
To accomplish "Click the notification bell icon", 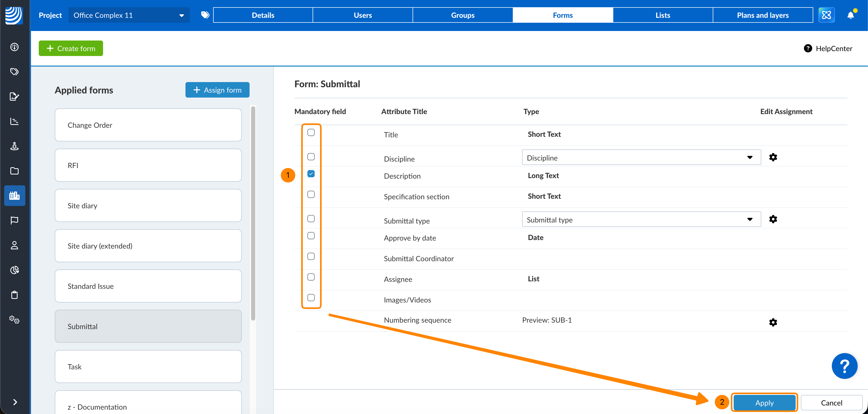I will (850, 15).
